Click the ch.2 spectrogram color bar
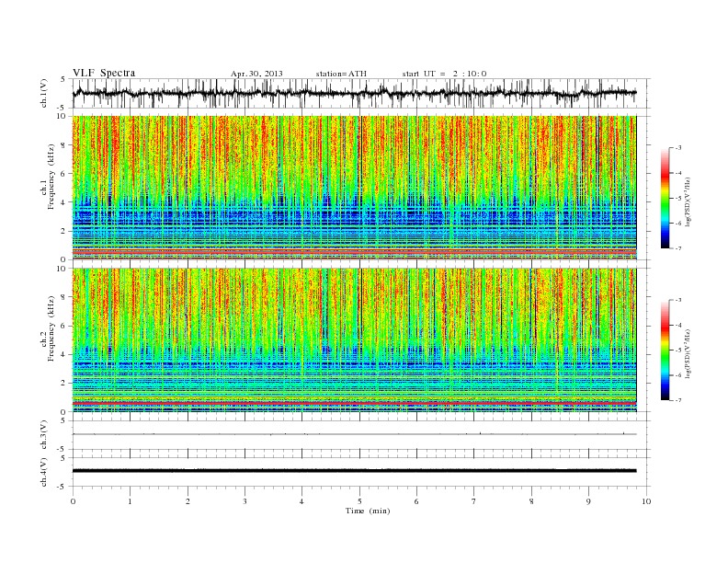Screen dimensions: 728x563 (665, 350)
